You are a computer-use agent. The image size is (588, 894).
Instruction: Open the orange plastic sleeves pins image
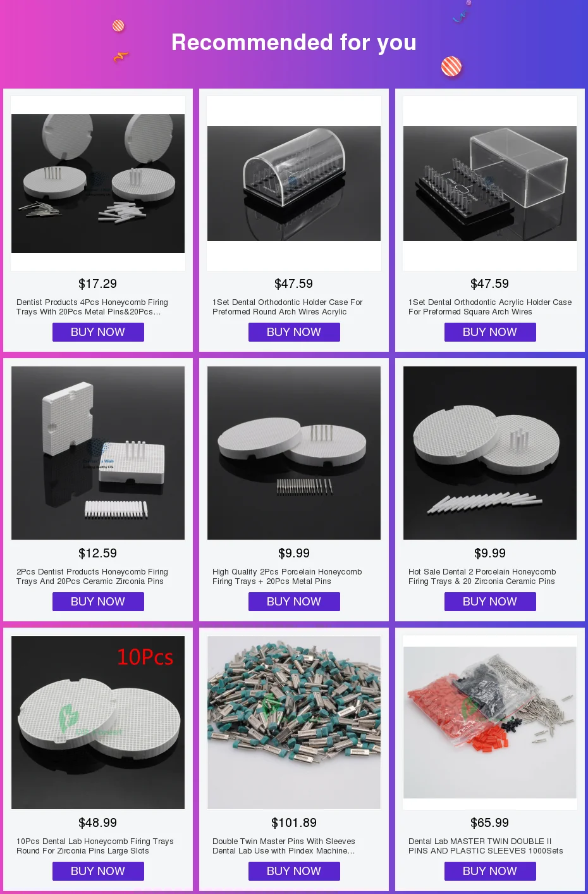pyautogui.click(x=490, y=723)
